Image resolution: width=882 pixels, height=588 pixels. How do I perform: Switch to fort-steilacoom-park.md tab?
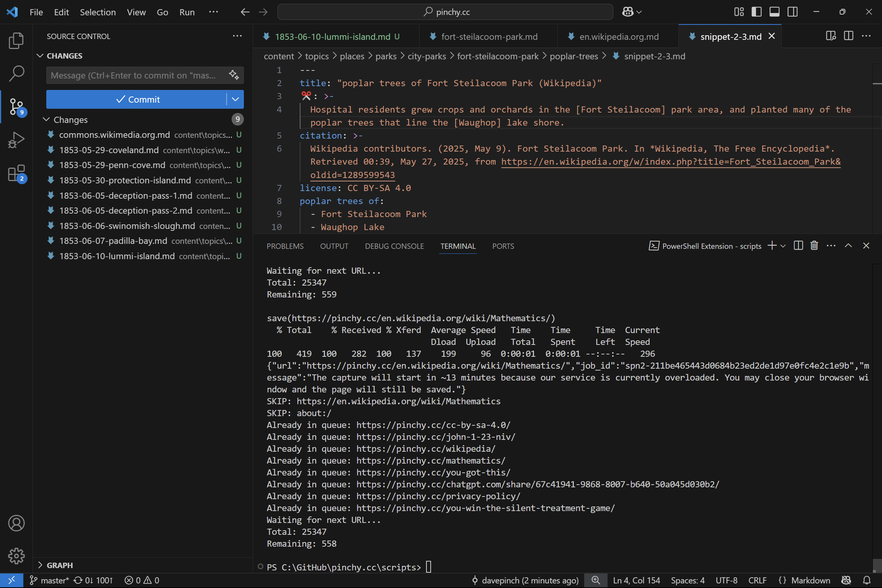click(489, 36)
